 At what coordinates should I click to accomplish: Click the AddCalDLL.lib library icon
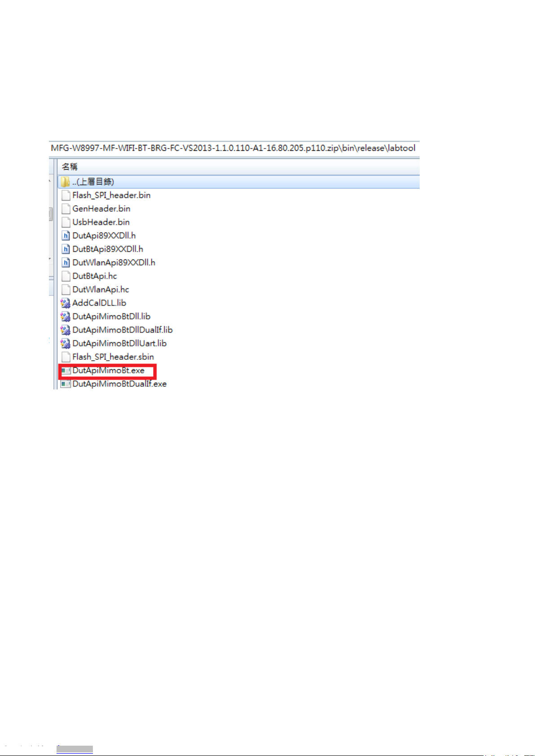click(66, 303)
